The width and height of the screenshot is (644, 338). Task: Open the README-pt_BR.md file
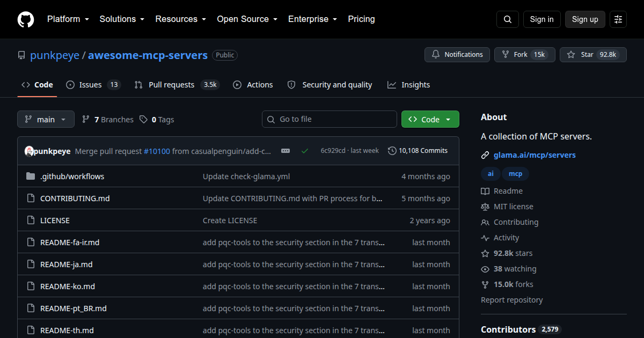click(74, 308)
